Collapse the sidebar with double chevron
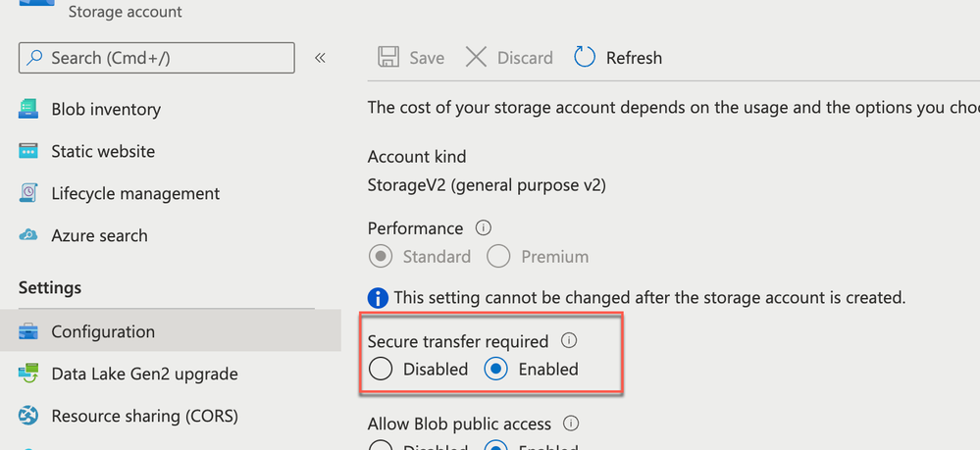The width and height of the screenshot is (980, 450). (320, 59)
